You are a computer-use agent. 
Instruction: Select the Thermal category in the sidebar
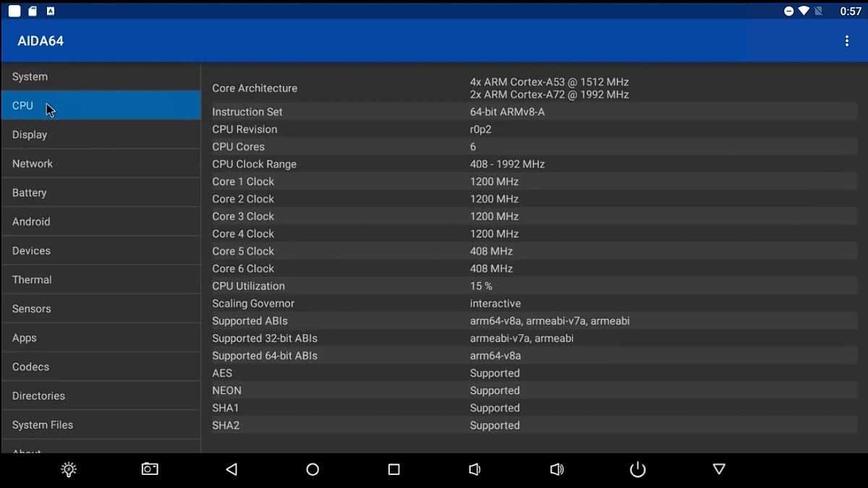pyautogui.click(x=32, y=279)
